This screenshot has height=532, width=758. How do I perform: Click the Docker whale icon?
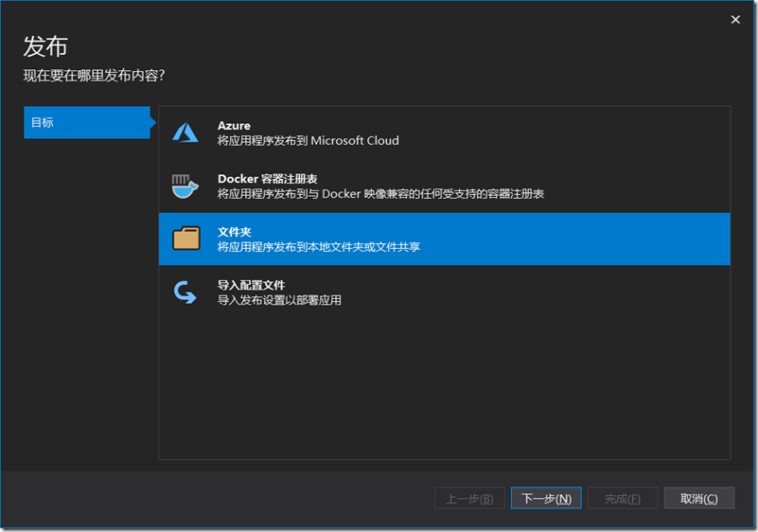pos(185,186)
